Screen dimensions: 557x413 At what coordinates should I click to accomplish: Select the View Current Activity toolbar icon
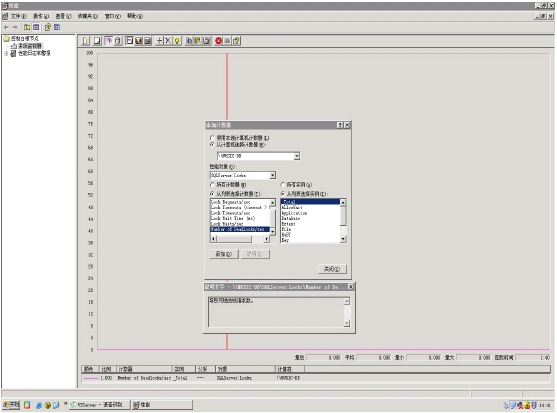point(109,41)
